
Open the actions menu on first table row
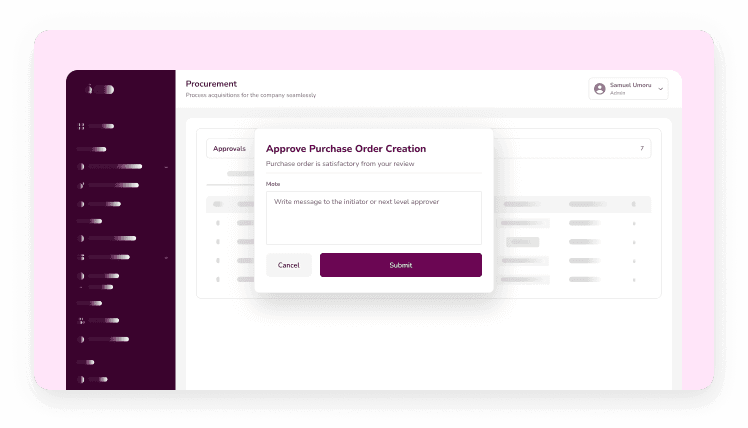(633, 223)
